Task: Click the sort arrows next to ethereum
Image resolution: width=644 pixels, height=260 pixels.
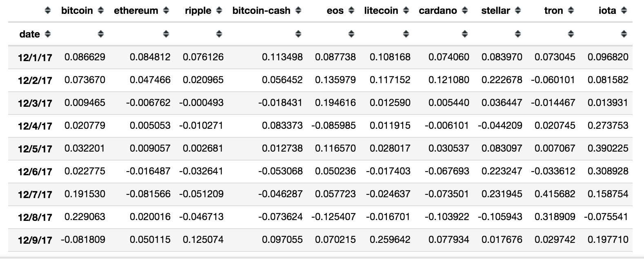Action: [x=166, y=11]
